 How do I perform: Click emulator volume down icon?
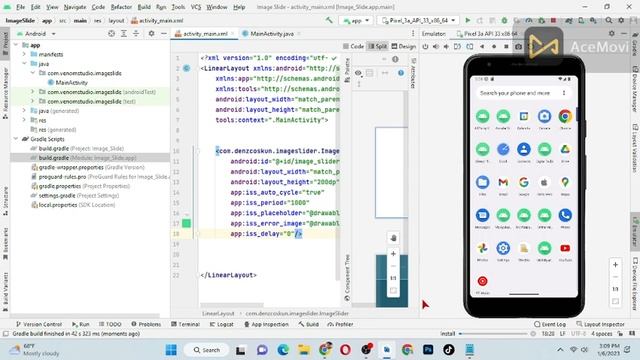(x=447, y=47)
